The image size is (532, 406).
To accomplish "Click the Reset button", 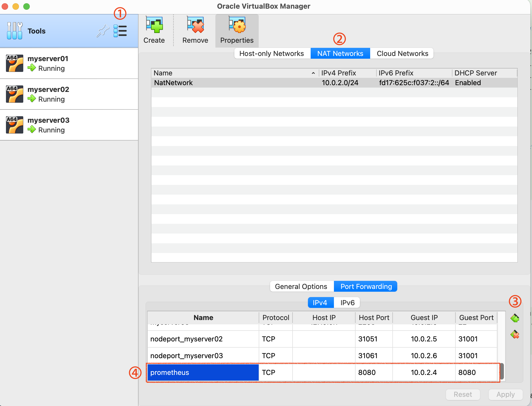I will click(x=463, y=394).
